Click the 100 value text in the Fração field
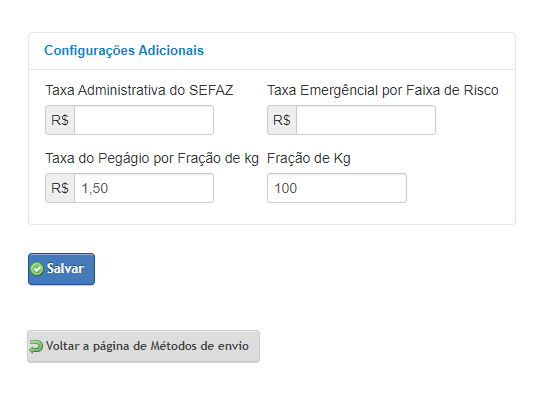The width and height of the screenshot is (545, 400). 286,188
